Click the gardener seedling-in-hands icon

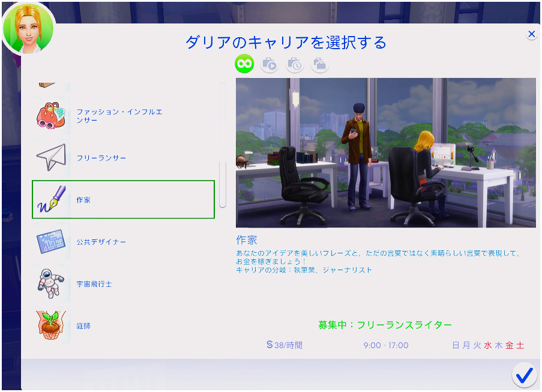point(51,326)
